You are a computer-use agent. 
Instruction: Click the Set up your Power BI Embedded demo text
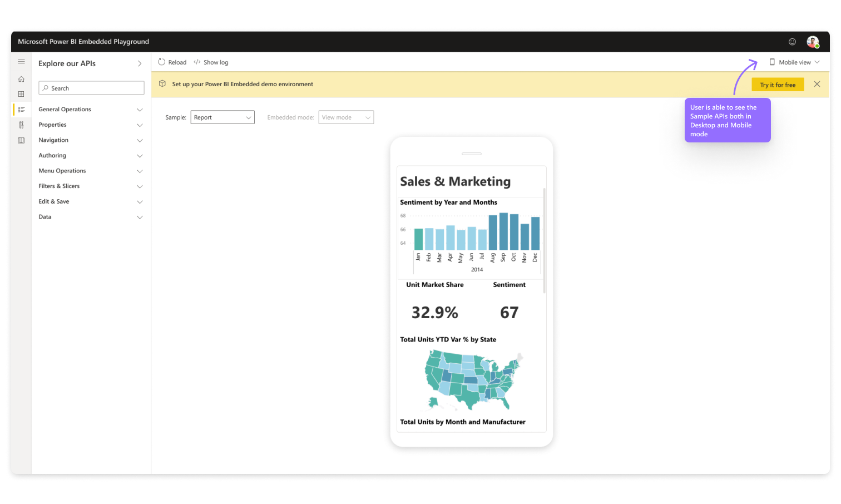coord(243,84)
